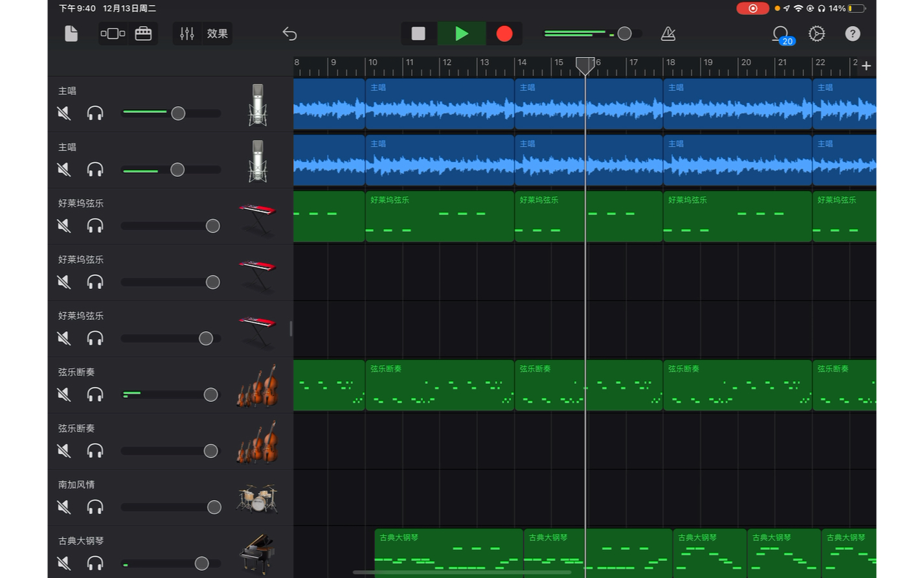924x578 pixels.
Task: Select string ensemble icon of lower 弦乐断奏 track
Action: 258,442
